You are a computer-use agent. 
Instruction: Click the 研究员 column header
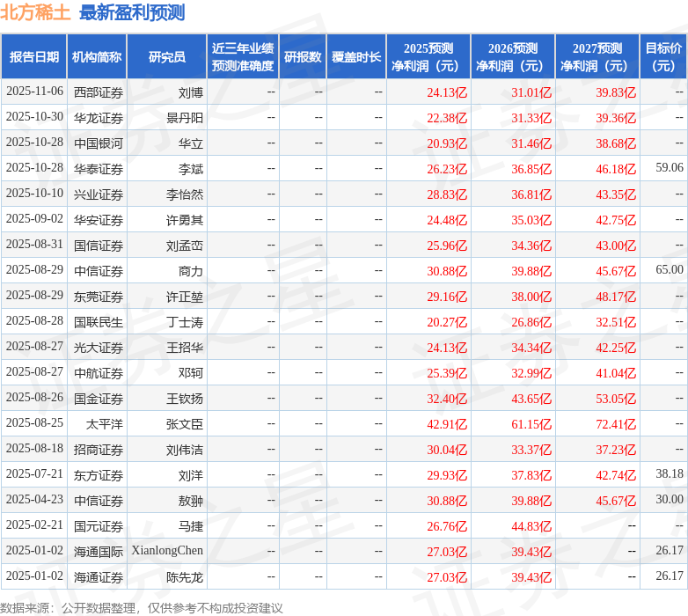point(166,57)
